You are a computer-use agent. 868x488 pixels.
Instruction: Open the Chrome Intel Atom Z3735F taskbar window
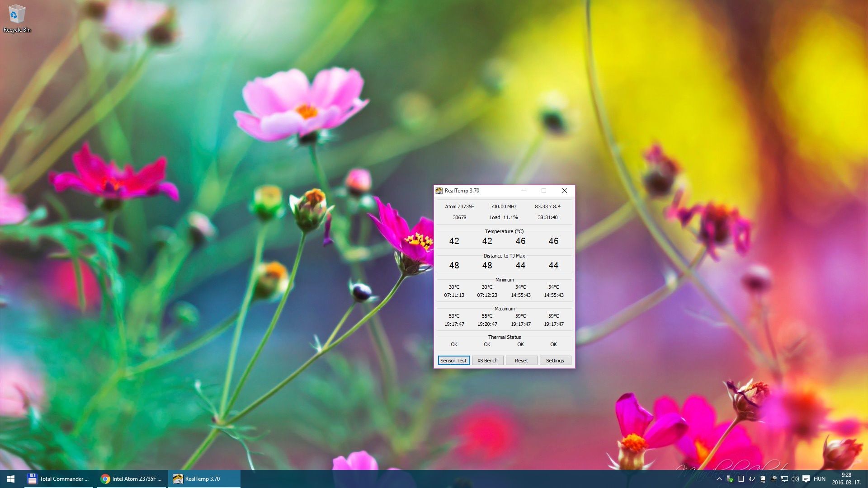pos(131,479)
